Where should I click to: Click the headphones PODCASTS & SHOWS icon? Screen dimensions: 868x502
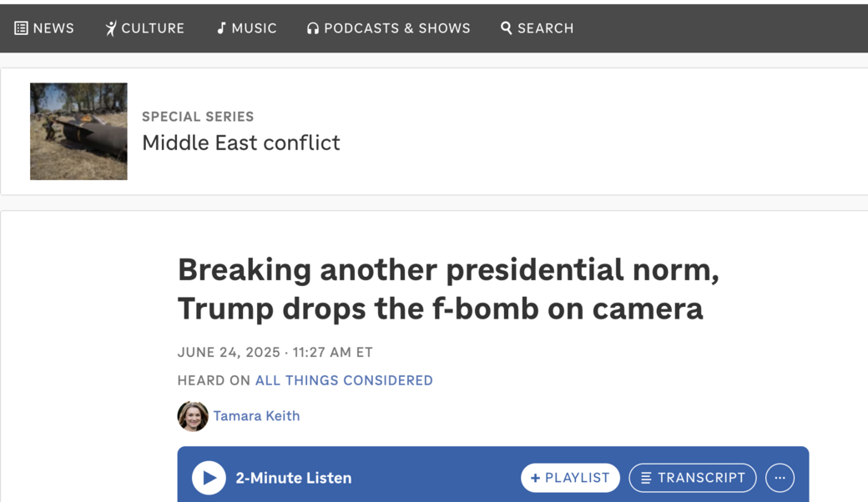click(x=312, y=28)
